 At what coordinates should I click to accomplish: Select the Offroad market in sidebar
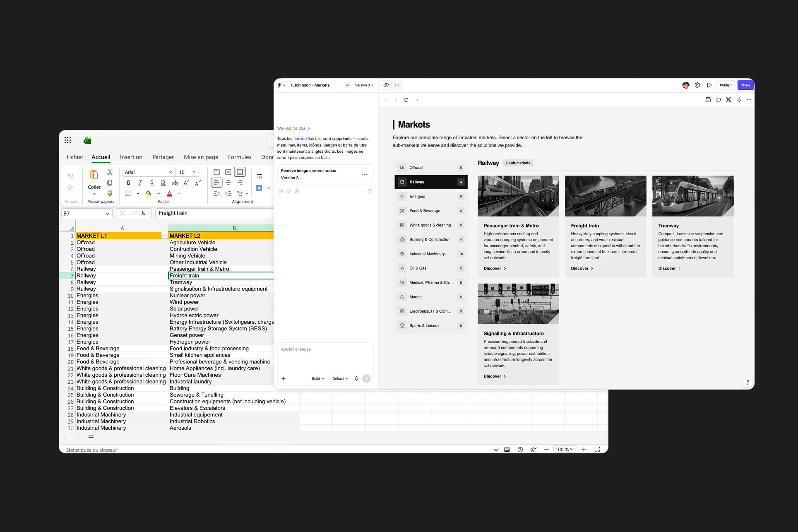click(x=431, y=168)
